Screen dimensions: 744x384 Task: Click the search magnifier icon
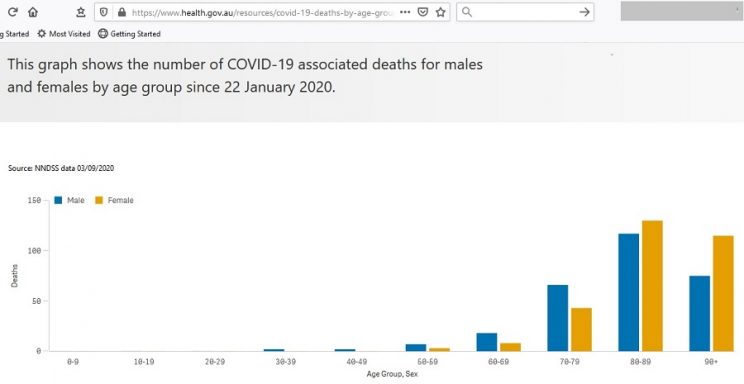coord(467,12)
